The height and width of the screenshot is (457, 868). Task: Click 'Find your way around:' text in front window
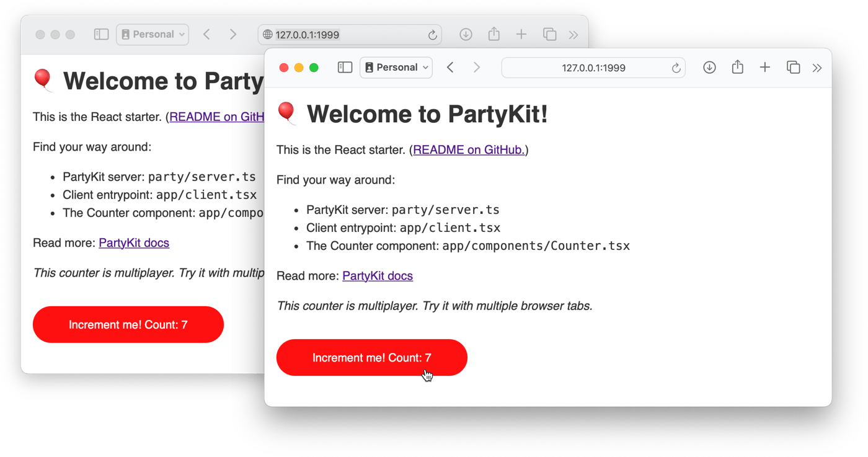pyautogui.click(x=335, y=180)
